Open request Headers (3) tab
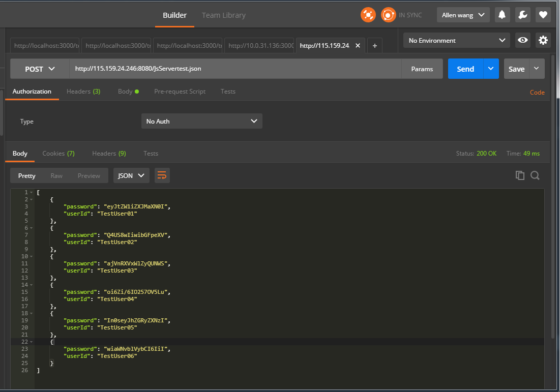The image size is (560, 392). coord(83,92)
